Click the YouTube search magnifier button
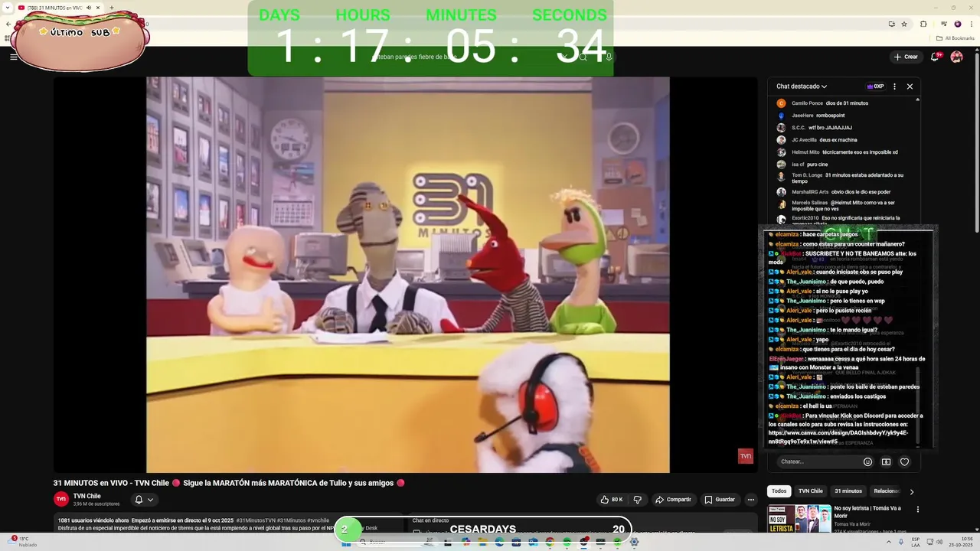This screenshot has width=980, height=551. (583, 57)
